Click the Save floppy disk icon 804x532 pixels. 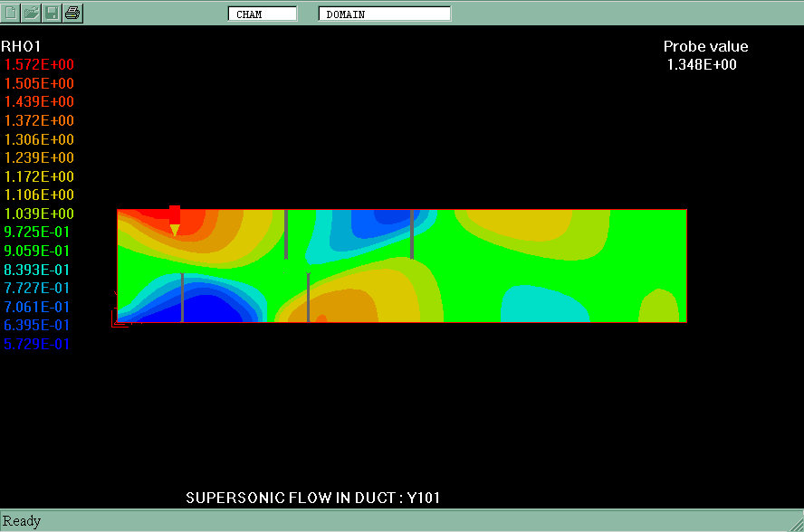point(53,13)
